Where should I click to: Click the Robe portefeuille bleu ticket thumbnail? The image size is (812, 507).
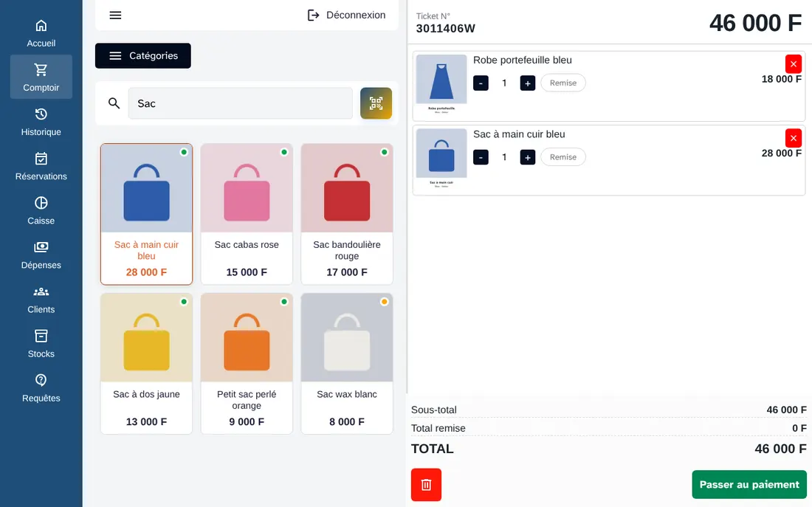[441, 86]
